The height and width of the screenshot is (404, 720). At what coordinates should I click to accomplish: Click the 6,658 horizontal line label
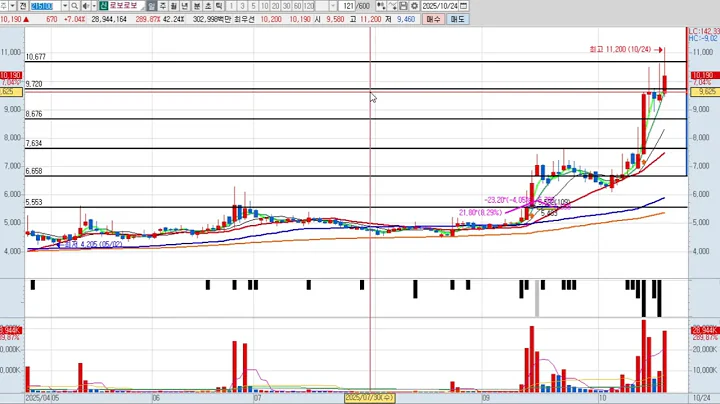pyautogui.click(x=34, y=171)
